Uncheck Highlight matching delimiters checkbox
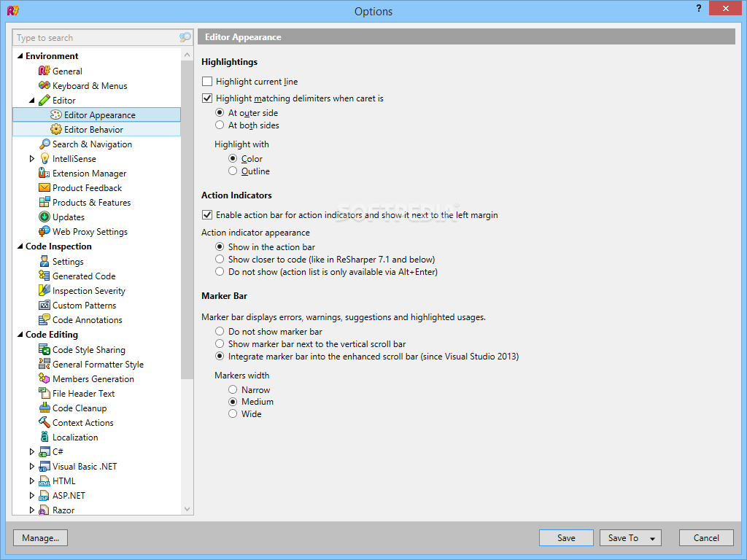 click(x=207, y=98)
